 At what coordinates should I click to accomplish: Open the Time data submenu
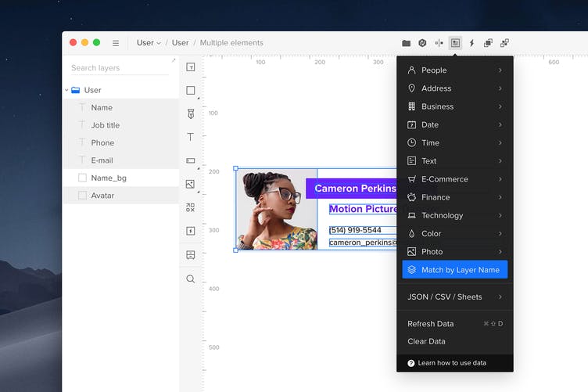click(455, 142)
